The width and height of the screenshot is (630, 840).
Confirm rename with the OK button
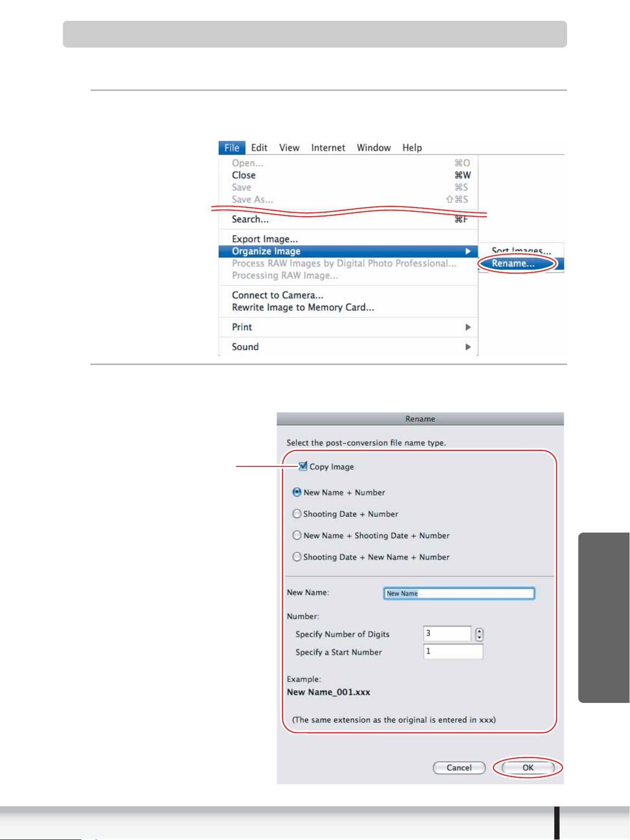(528, 768)
